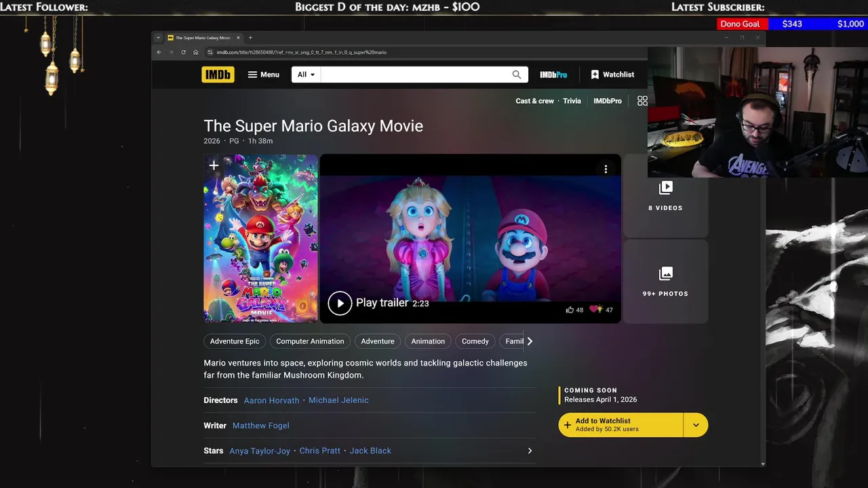
Task: Open Anya Taylor-Joy's page
Action: (x=260, y=451)
